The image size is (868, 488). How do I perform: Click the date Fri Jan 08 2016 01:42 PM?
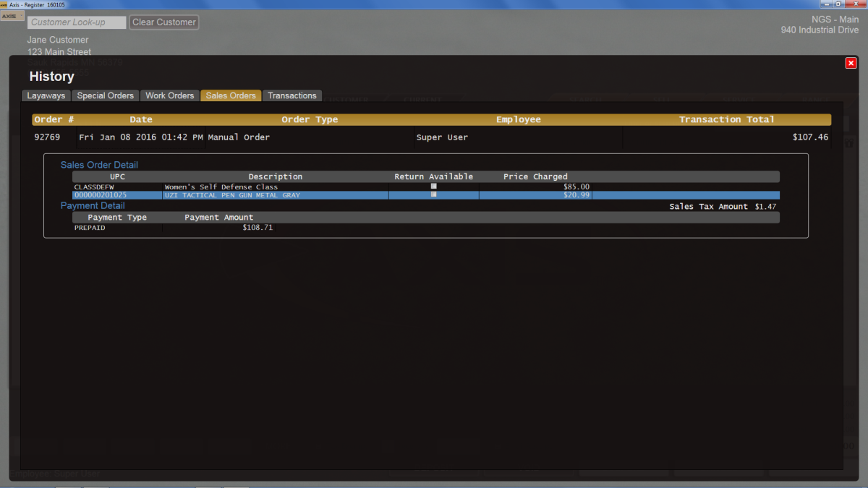[x=141, y=137]
